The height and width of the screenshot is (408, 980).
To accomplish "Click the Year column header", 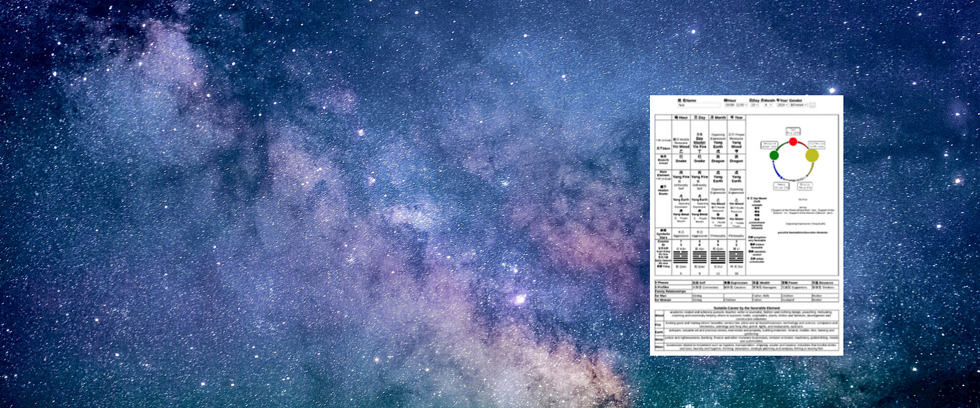I will coord(736,117).
